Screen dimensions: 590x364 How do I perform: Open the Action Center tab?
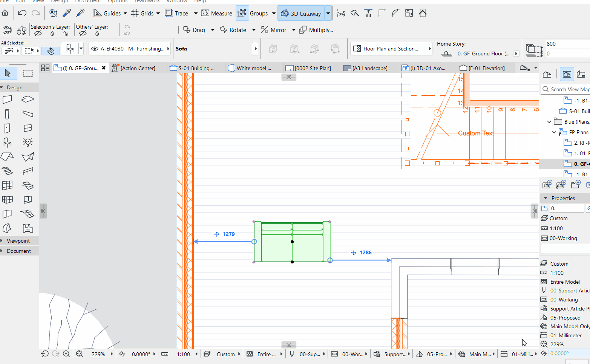134,68
